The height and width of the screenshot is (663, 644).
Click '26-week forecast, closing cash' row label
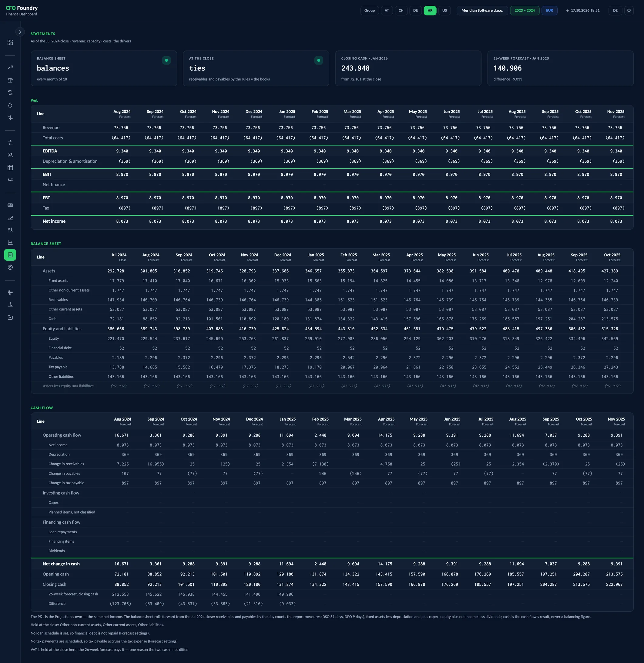[x=73, y=594]
